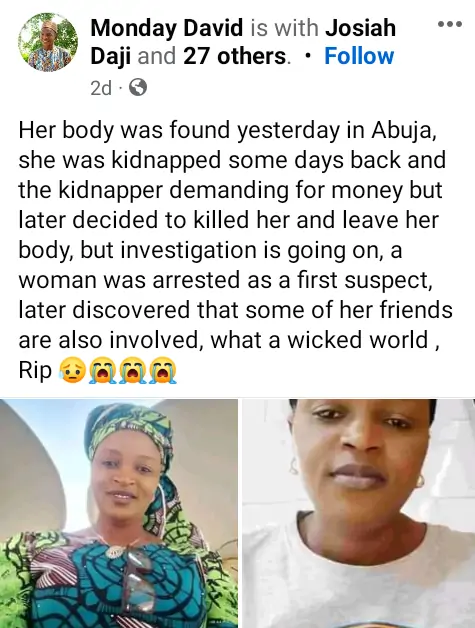
Task: Open photo of woman in green headwrap
Action: [x=119, y=513]
